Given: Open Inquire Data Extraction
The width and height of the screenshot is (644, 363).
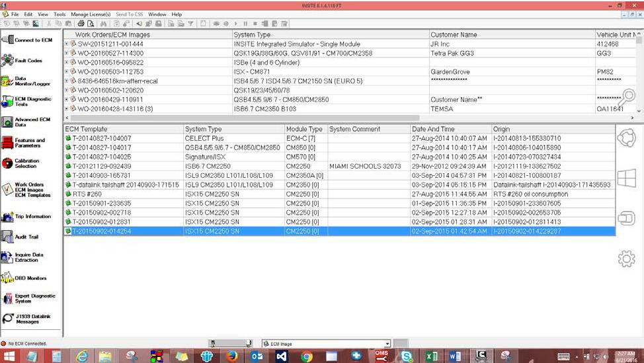Looking at the screenshot, I should (x=22, y=257).
